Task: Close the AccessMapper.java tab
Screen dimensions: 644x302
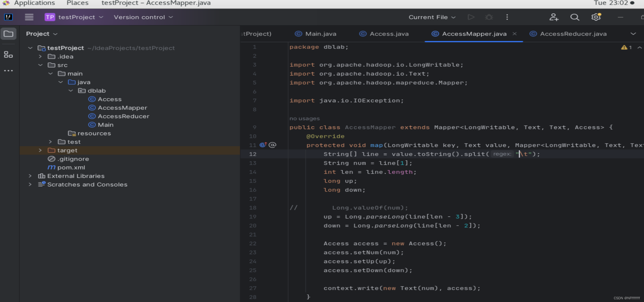Action: tap(515, 34)
